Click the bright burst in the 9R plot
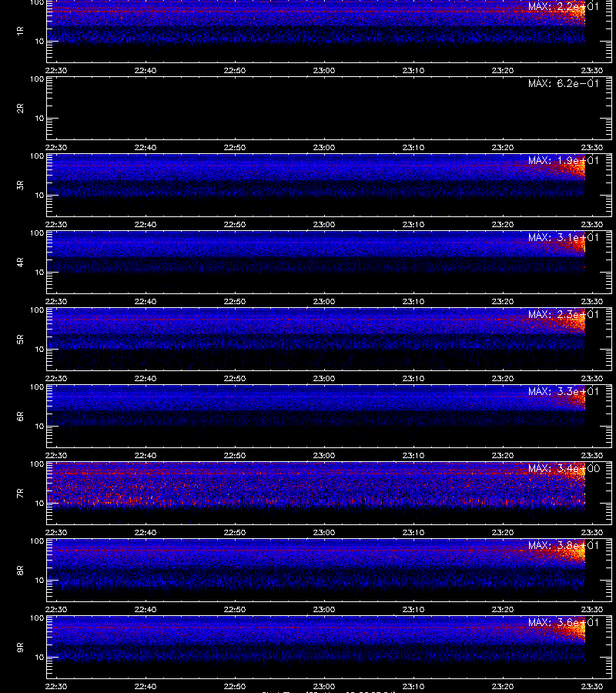Image resolution: width=616 pixels, height=693 pixels. point(574,630)
